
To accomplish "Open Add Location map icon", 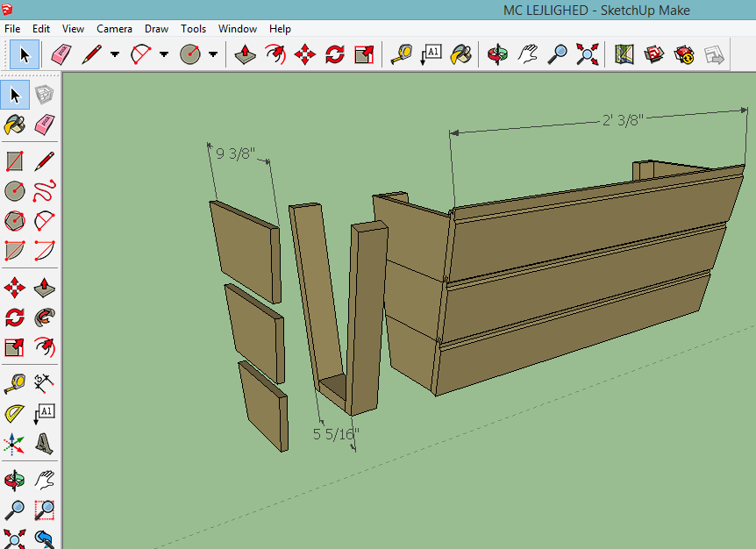I will pyautogui.click(x=624, y=54).
